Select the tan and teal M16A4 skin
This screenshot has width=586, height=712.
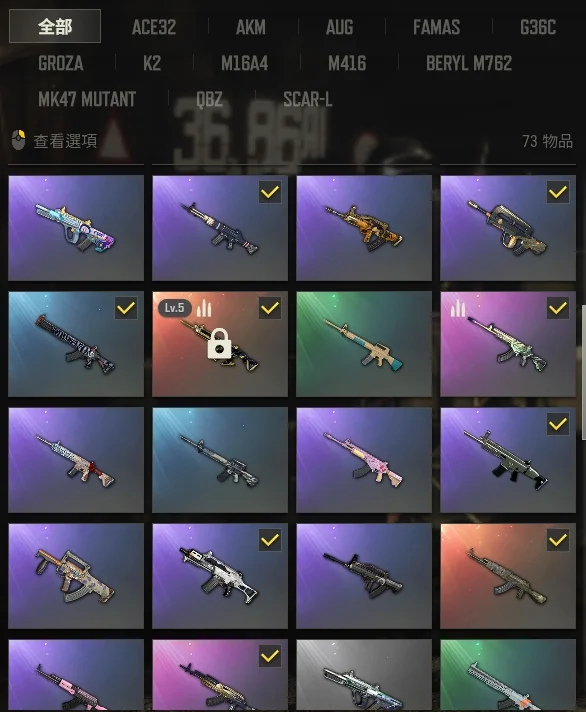(x=364, y=344)
